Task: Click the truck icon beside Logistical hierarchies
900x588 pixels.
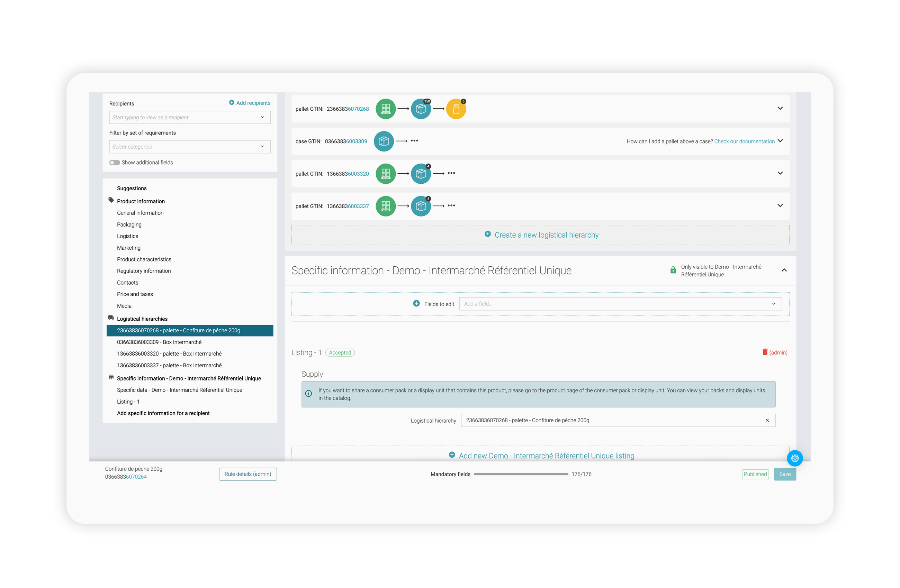Action: click(111, 318)
